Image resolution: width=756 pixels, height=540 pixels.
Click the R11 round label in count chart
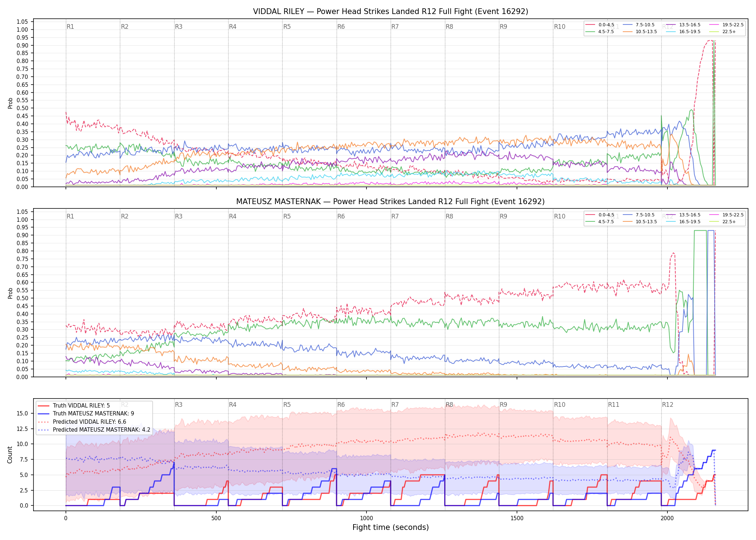613,405
